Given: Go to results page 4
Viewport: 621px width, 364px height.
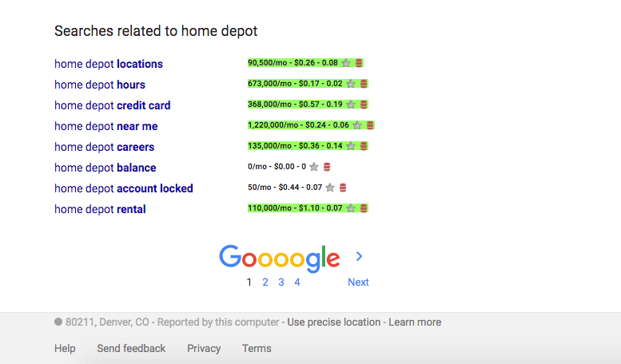Looking at the screenshot, I should pos(297,282).
